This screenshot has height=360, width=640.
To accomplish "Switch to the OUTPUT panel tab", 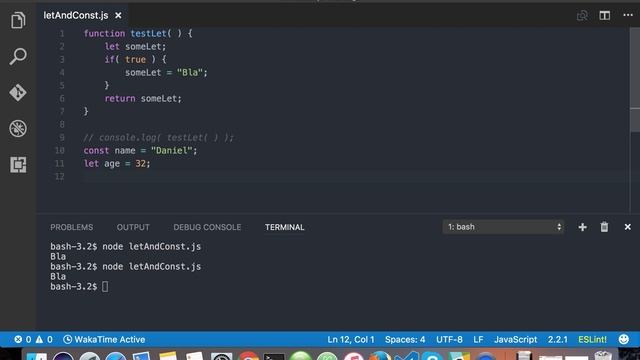I will [133, 227].
